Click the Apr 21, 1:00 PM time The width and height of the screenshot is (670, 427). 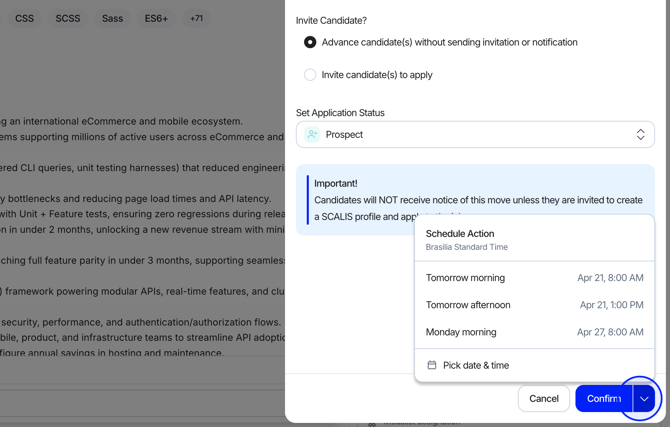tap(611, 305)
